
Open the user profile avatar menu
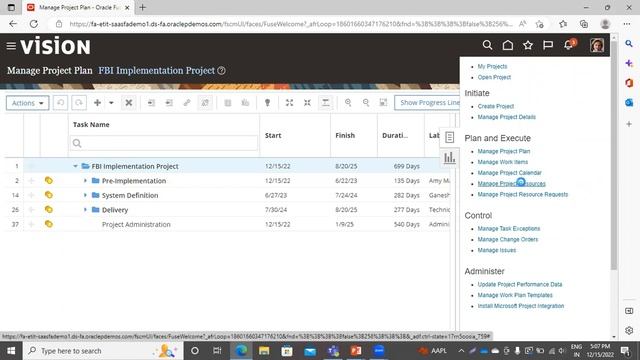pyautogui.click(x=597, y=45)
